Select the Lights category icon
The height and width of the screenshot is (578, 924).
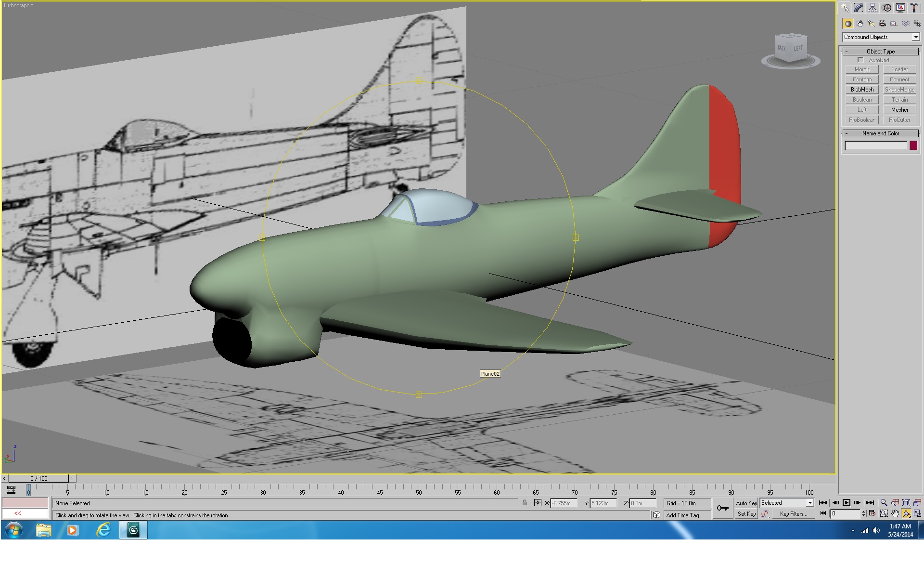871,24
